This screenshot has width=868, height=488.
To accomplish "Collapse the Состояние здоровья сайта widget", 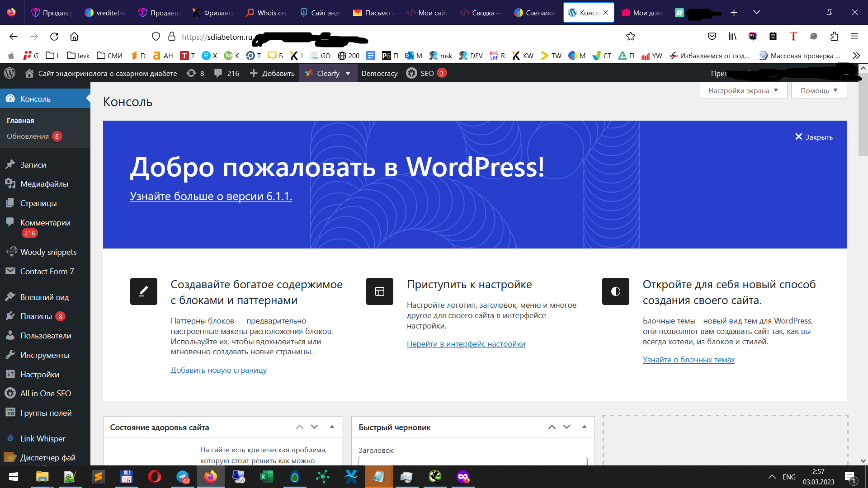I will 332,427.
